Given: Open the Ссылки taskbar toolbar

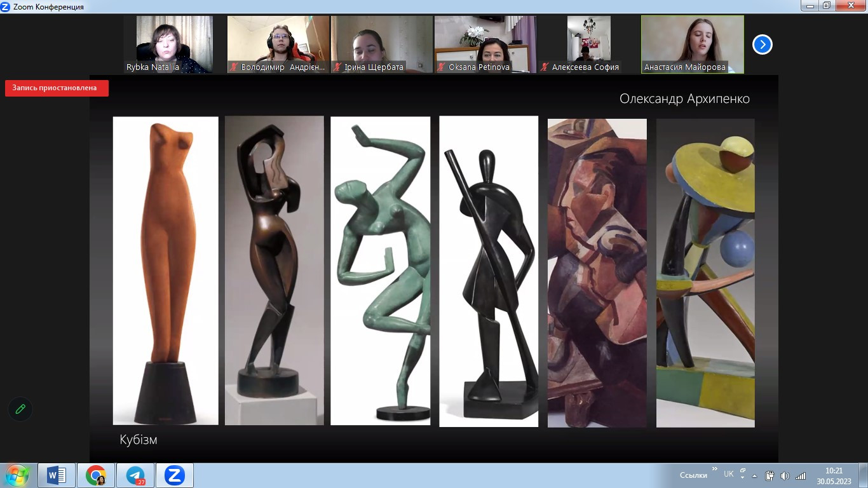Looking at the screenshot, I should tap(693, 475).
